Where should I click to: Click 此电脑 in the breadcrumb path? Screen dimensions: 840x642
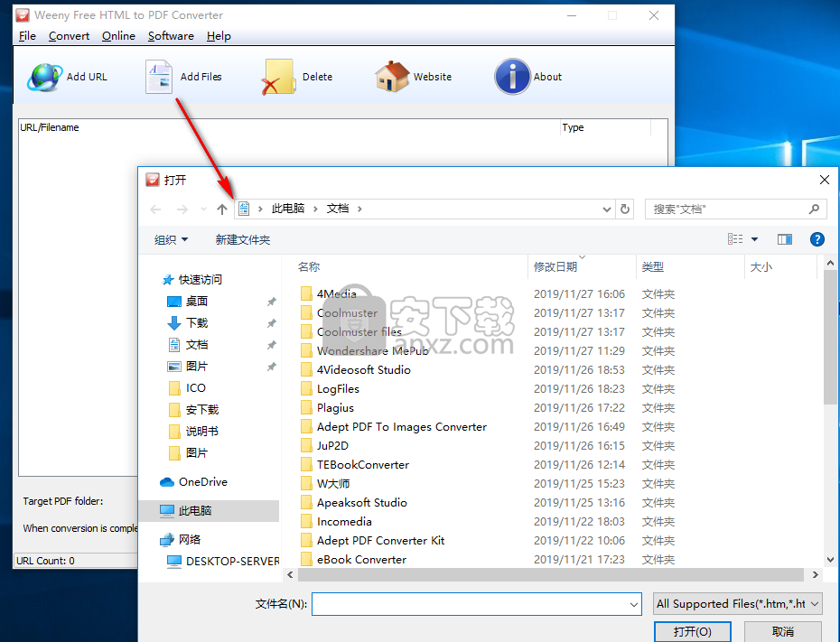[x=288, y=209]
